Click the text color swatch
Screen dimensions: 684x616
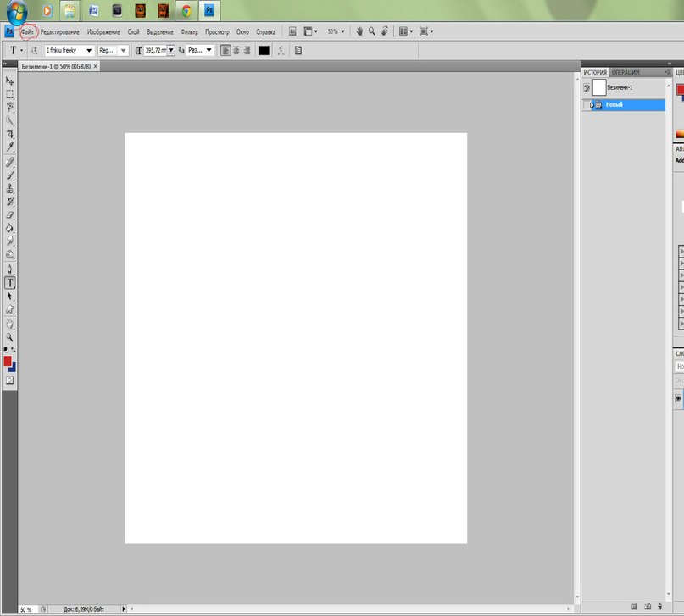[264, 51]
